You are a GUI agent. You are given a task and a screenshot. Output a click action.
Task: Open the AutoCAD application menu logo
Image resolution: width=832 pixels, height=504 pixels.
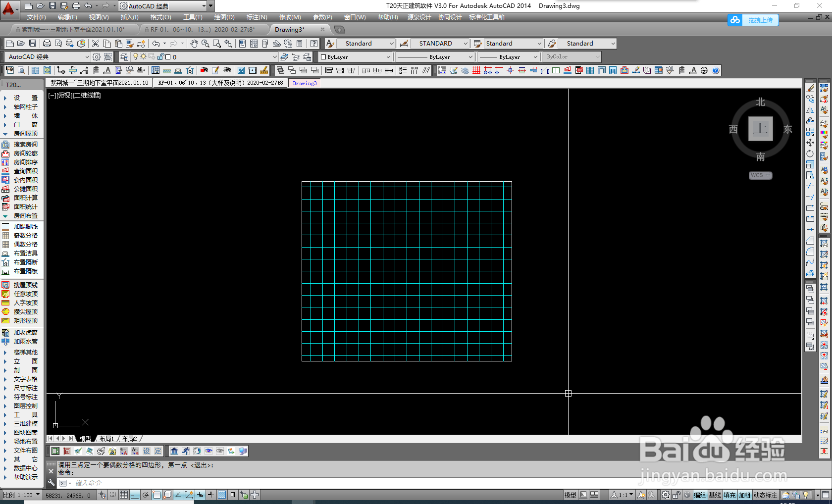[9, 9]
